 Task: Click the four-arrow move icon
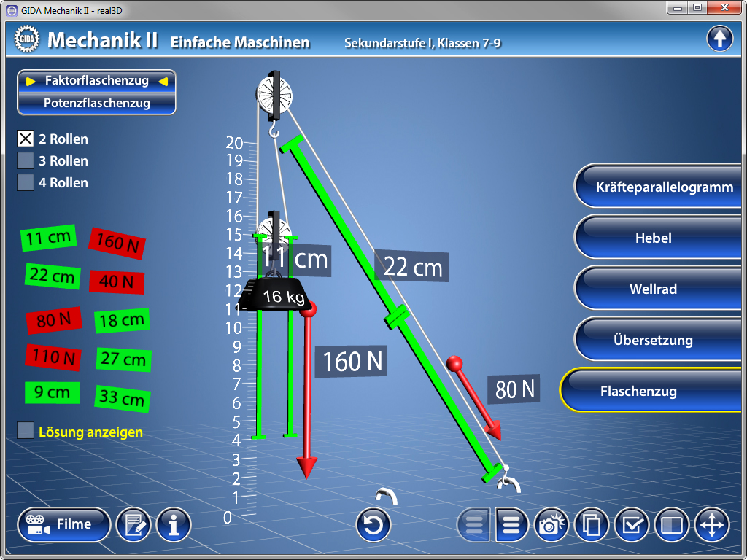[711, 525]
